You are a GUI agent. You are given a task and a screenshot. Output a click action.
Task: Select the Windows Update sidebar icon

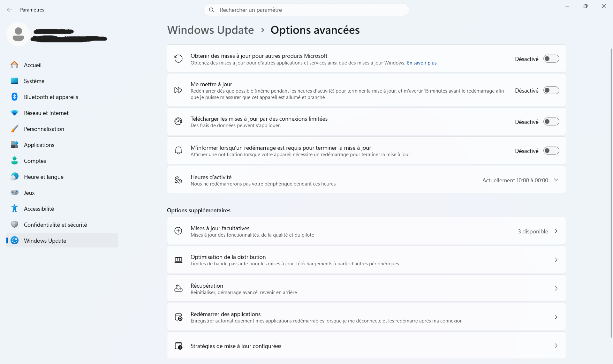point(15,240)
